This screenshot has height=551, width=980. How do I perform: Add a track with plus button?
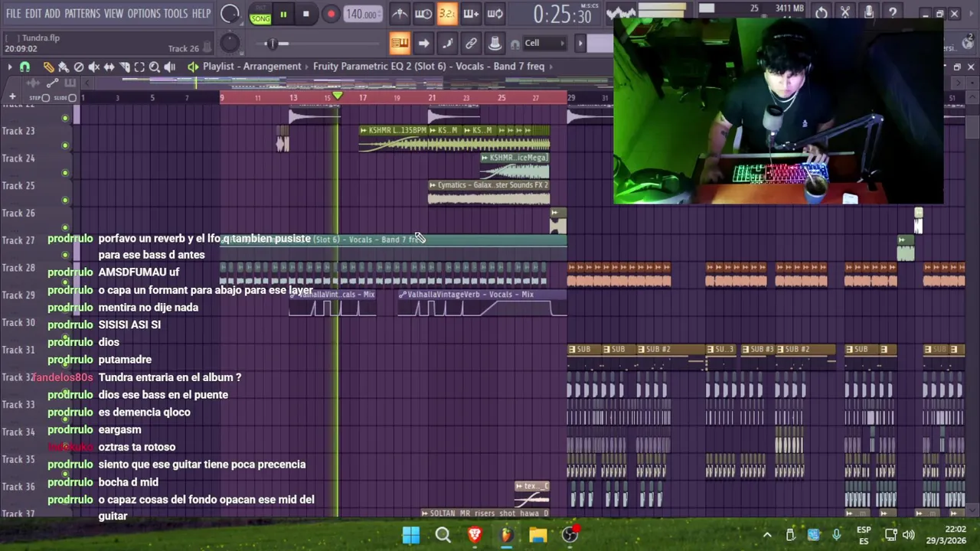(11, 98)
